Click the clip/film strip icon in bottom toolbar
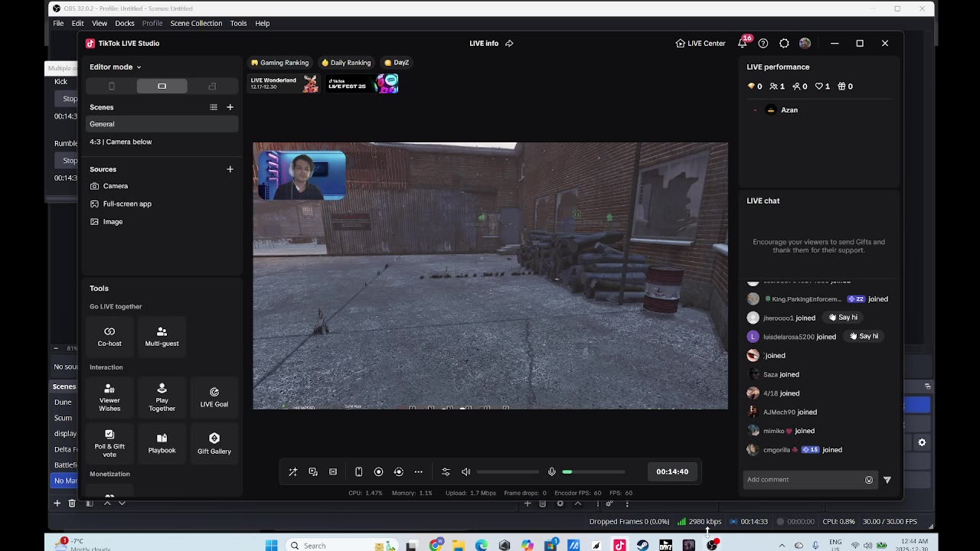The width and height of the screenshot is (980, 551). tap(333, 471)
